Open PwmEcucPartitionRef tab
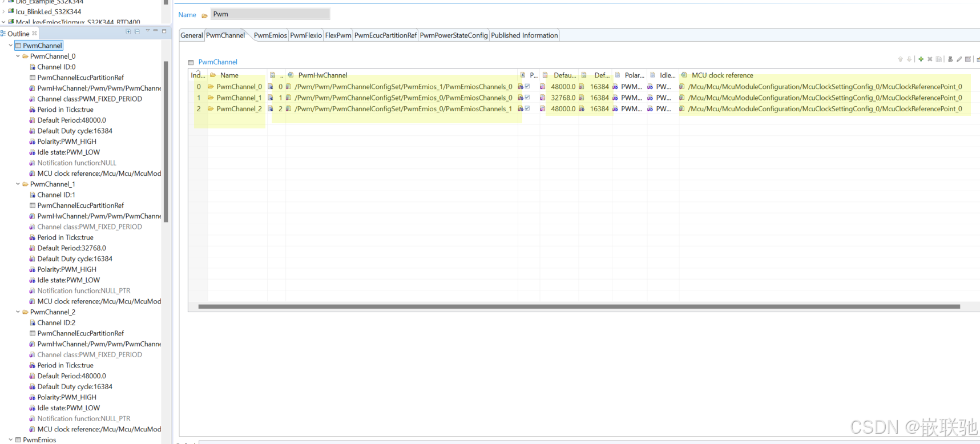The image size is (980, 444). (x=386, y=35)
